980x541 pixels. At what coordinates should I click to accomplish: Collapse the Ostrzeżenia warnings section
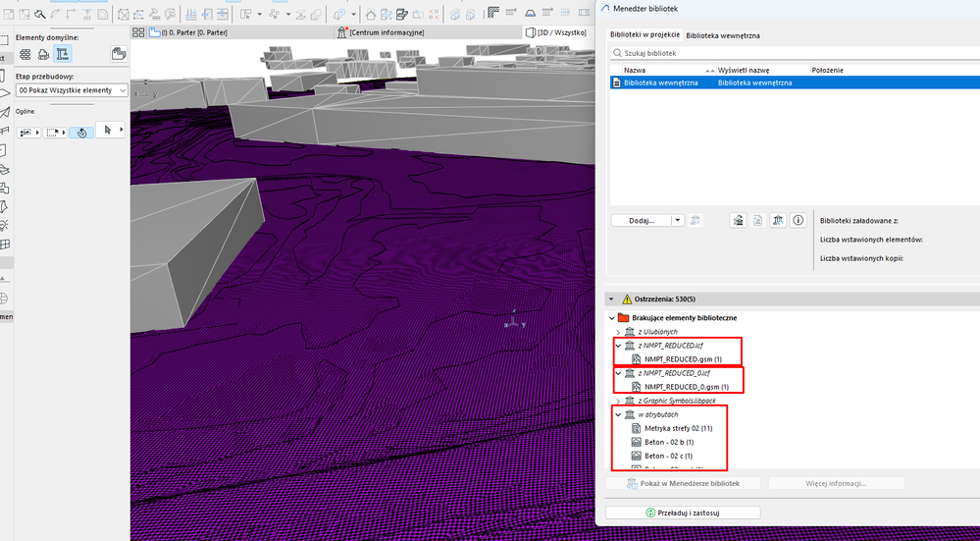612,298
